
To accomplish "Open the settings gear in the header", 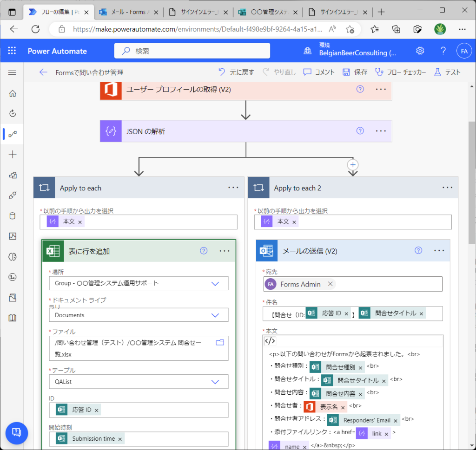I will coord(420,51).
